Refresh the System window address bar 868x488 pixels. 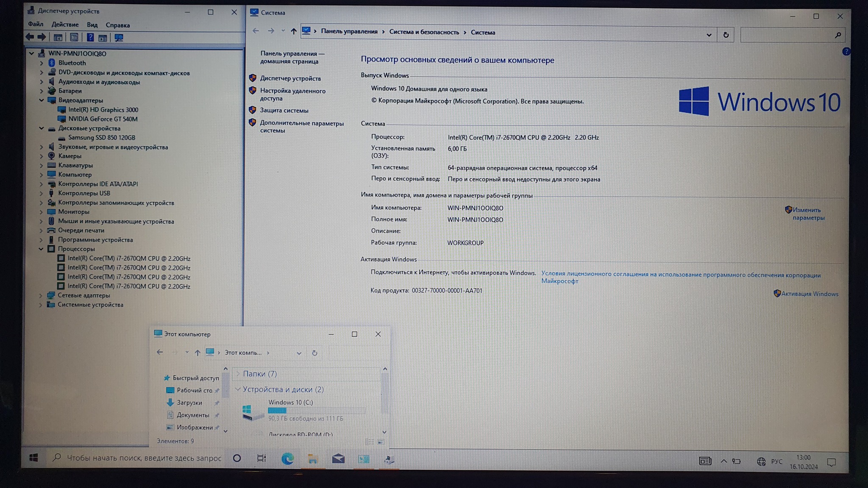coord(726,35)
